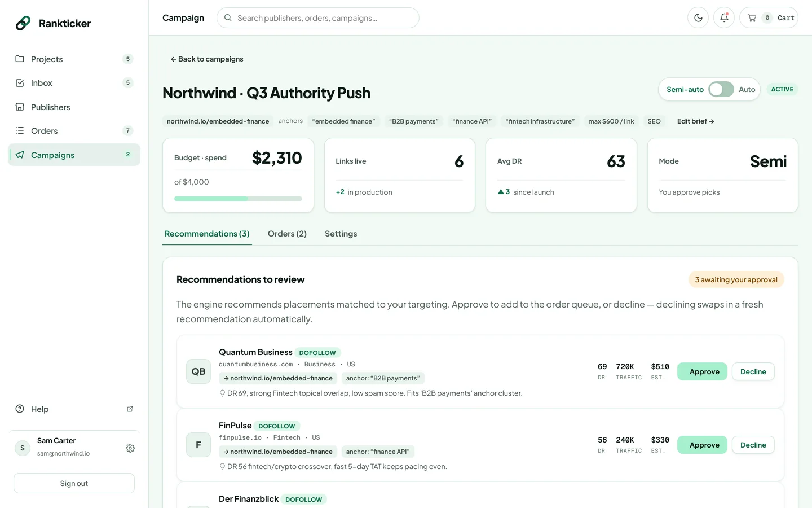Click the max $600 / link tag
Screen dimensions: 812x508
611,121
